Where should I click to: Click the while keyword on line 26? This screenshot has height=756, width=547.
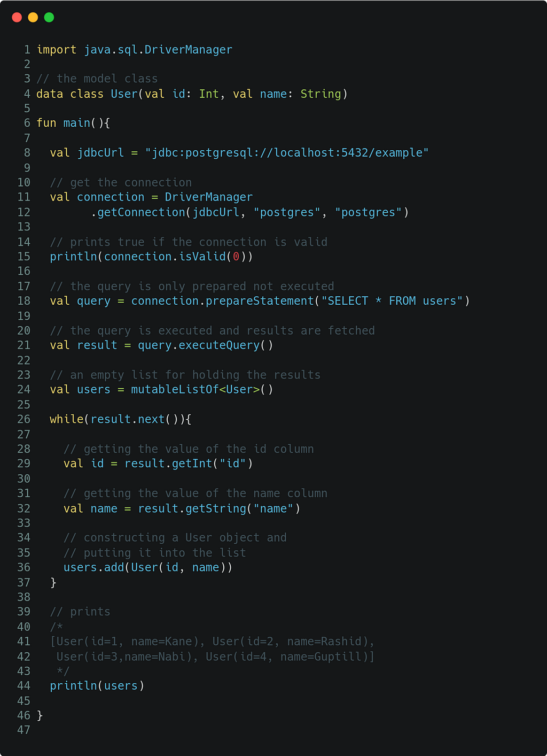(x=67, y=419)
